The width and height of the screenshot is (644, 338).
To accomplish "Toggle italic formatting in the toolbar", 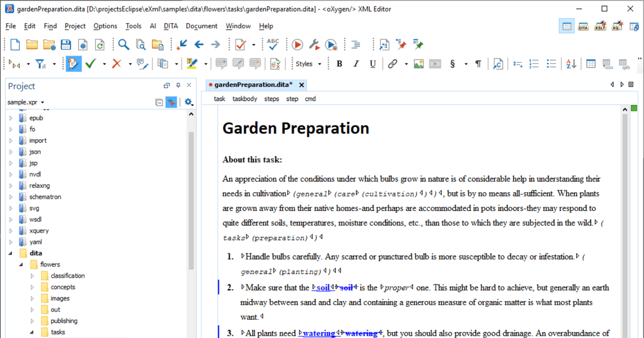I will (356, 64).
